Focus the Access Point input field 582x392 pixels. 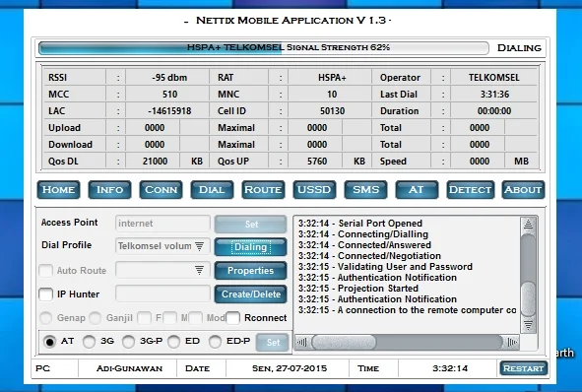(x=162, y=224)
